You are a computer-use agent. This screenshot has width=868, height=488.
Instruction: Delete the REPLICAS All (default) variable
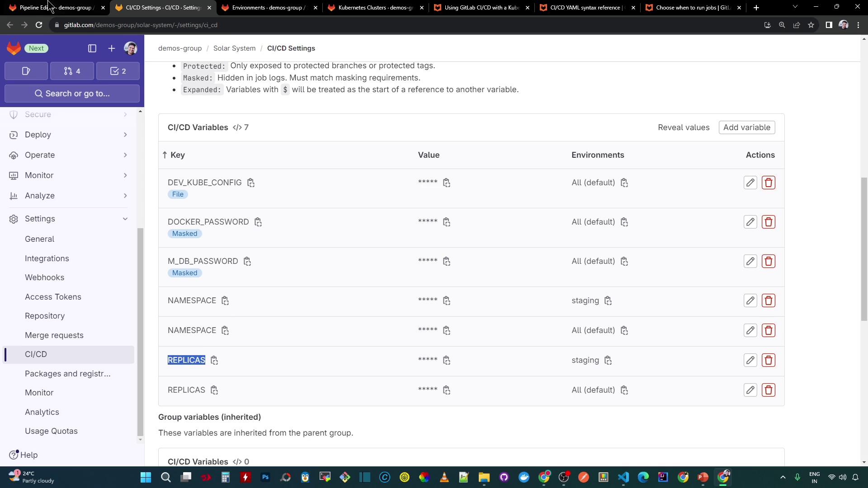coord(768,390)
